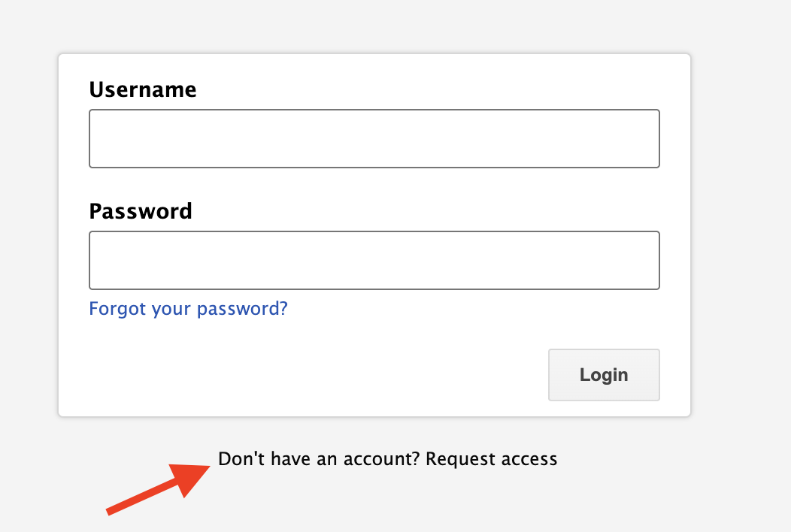
Task: Activate the field above the Forgot password link
Action: pyautogui.click(x=374, y=260)
